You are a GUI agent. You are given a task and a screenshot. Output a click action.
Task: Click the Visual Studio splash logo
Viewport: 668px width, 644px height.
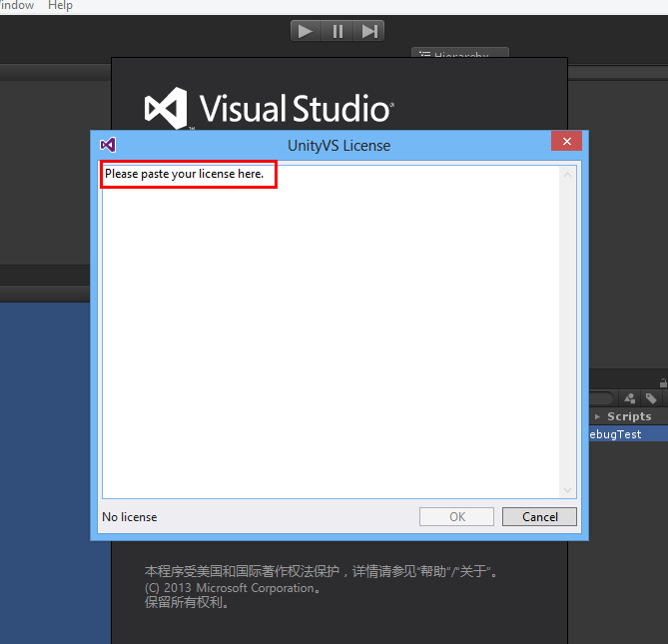270,108
